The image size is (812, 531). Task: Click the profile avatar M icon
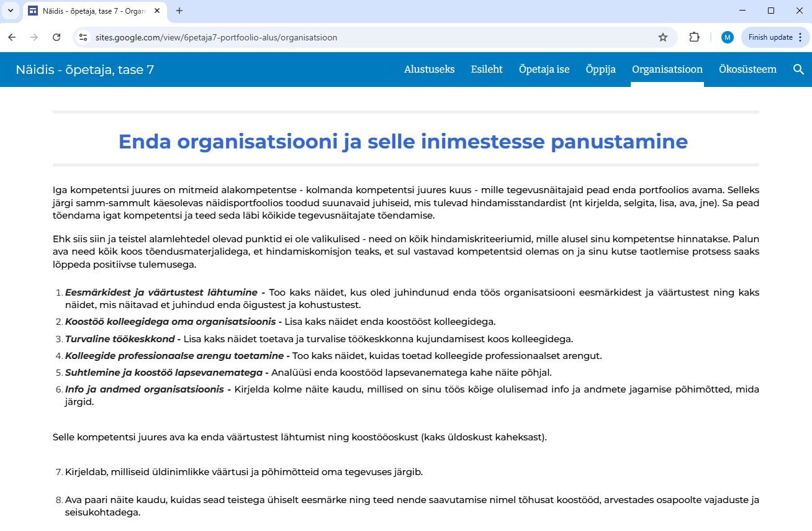tap(727, 37)
